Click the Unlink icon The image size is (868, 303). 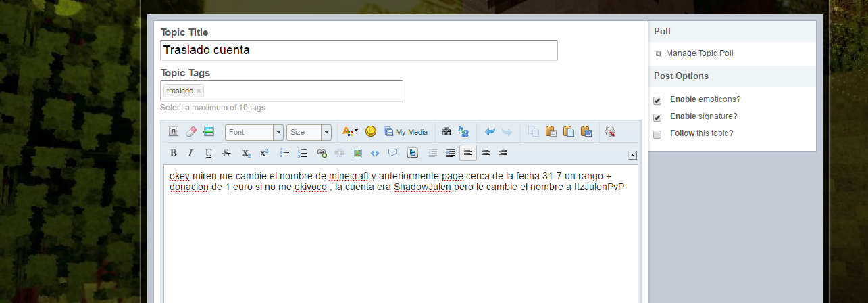[x=339, y=153]
